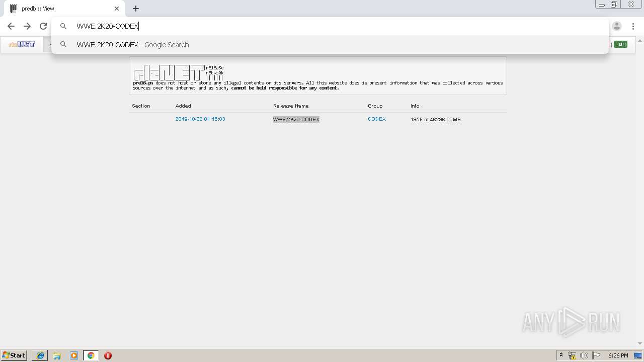Click the green CMD button
Screen dimensions: 644x362
click(620, 44)
